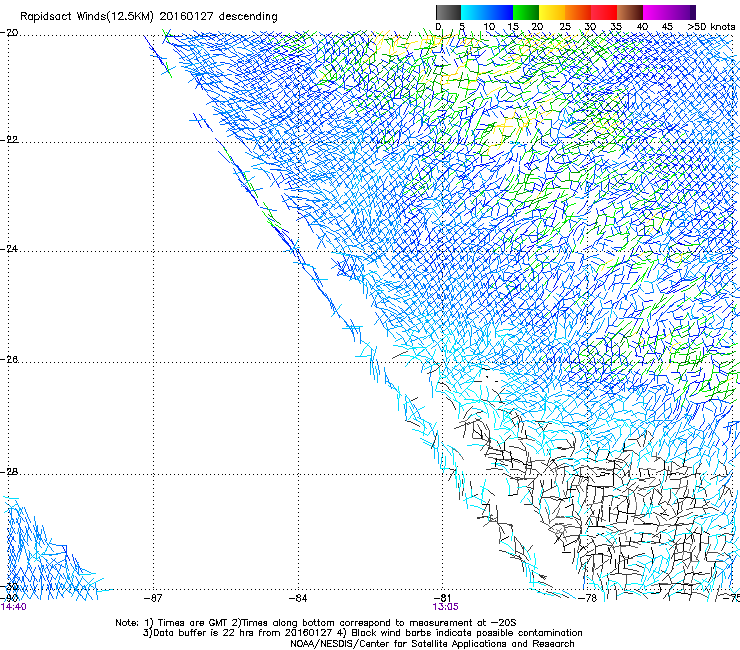Image resolution: width=740 pixels, height=650 pixels.
Task: Click the green 15-20 knots legend segment
Action: 526,12
